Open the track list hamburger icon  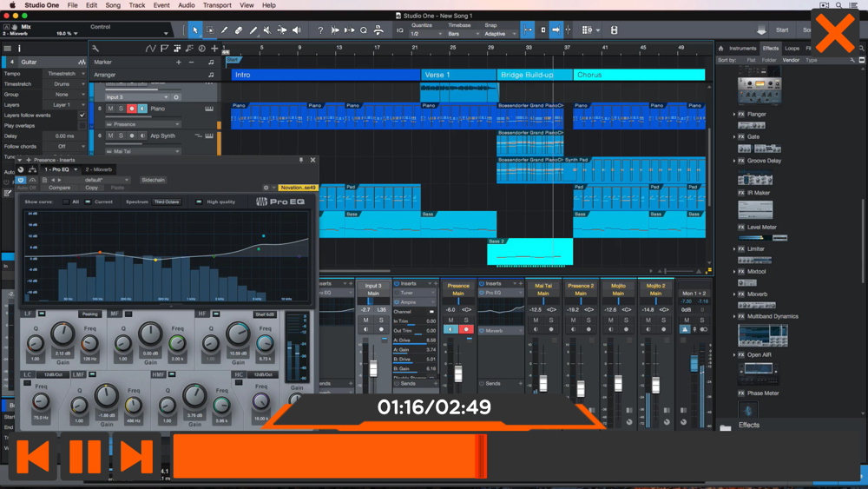pos(7,49)
